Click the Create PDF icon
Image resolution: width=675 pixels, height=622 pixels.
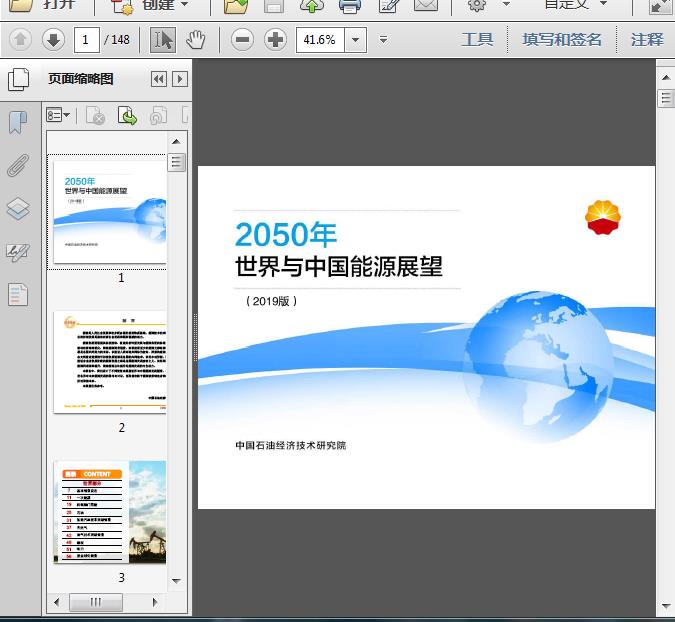point(122,6)
